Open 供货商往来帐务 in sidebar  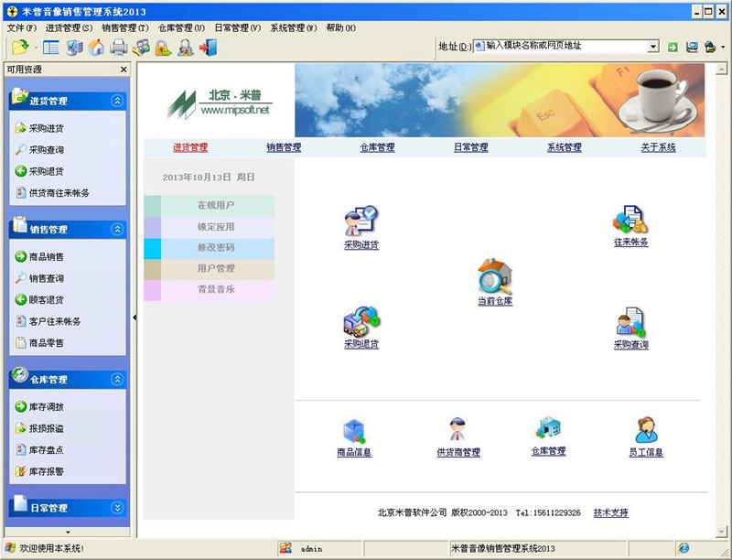click(52, 193)
